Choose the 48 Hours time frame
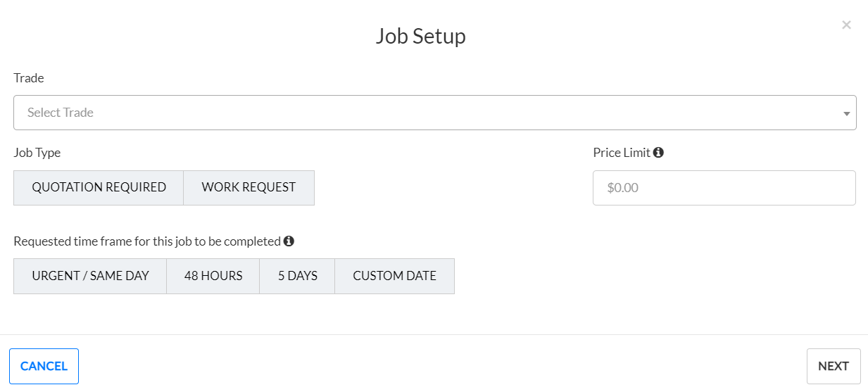This screenshot has width=868, height=392. [x=213, y=276]
